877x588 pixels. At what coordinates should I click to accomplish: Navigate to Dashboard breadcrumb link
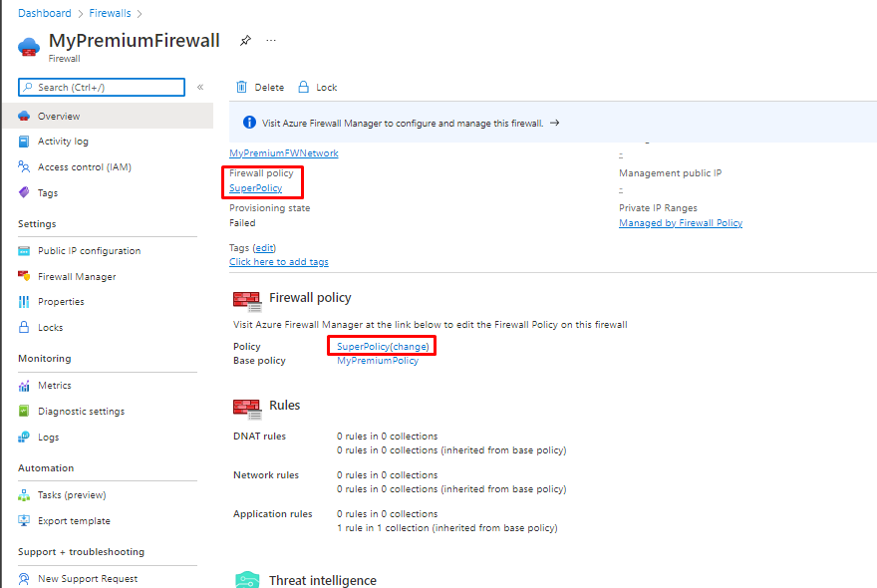44,13
